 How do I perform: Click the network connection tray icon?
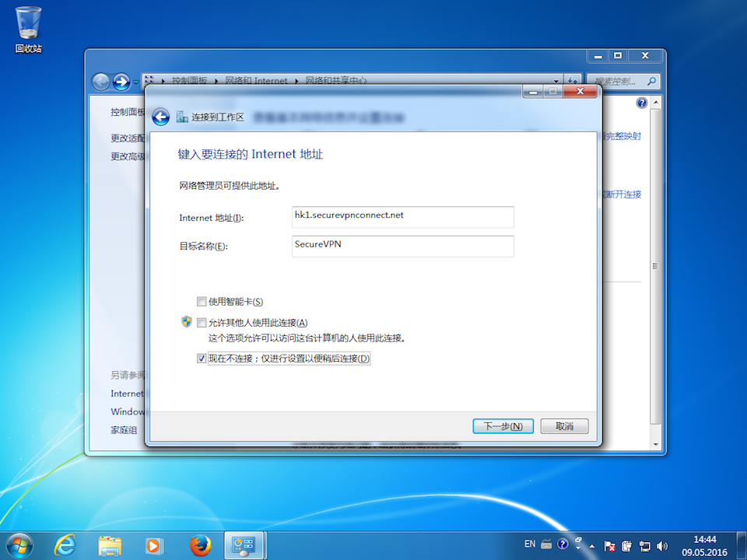(x=644, y=546)
